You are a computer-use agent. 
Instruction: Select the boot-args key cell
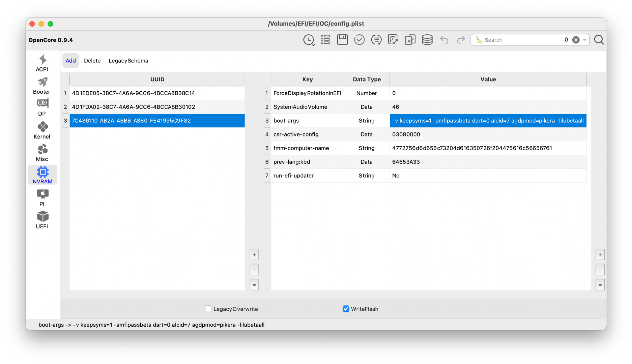pyautogui.click(x=308, y=121)
